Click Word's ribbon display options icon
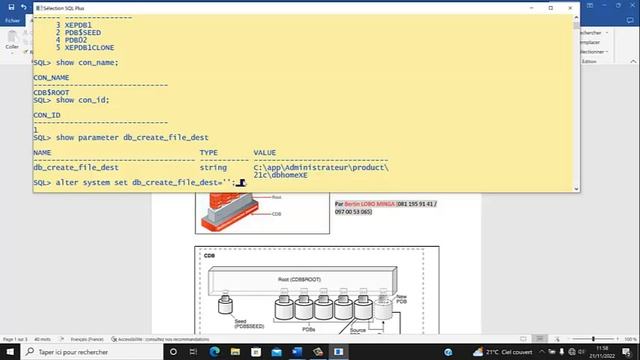The width and height of the screenshot is (640, 360). pyautogui.click(x=590, y=6)
